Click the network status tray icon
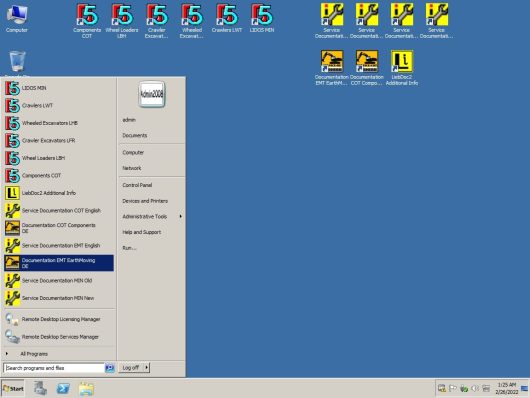The width and height of the screenshot is (530, 398). point(441,388)
